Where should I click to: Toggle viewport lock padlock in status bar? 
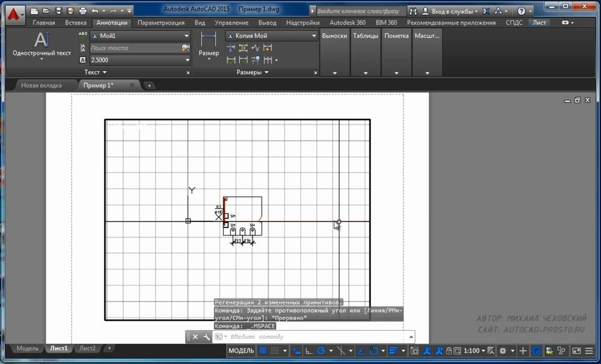(x=449, y=350)
